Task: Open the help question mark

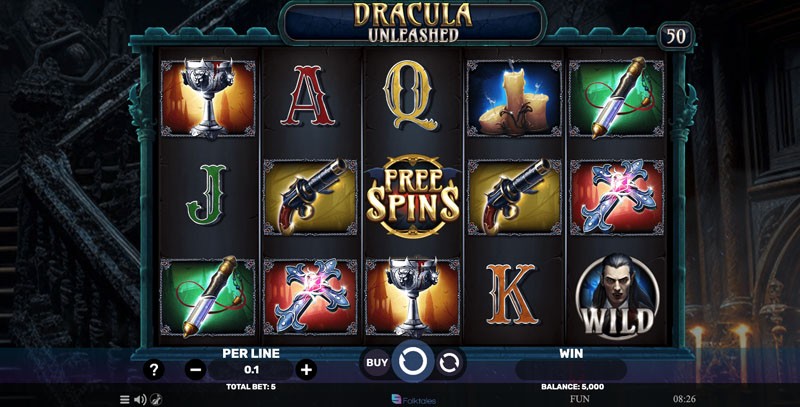Action: coord(154,369)
